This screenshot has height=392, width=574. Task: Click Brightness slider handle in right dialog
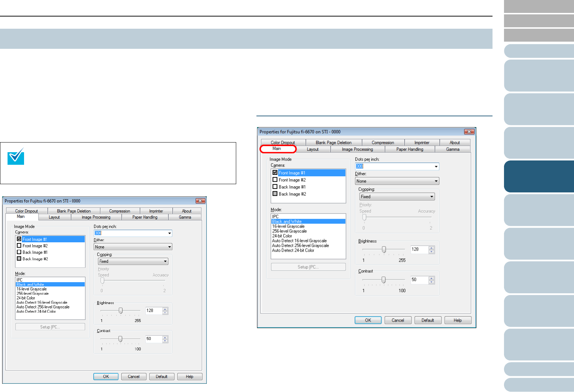tap(384, 249)
